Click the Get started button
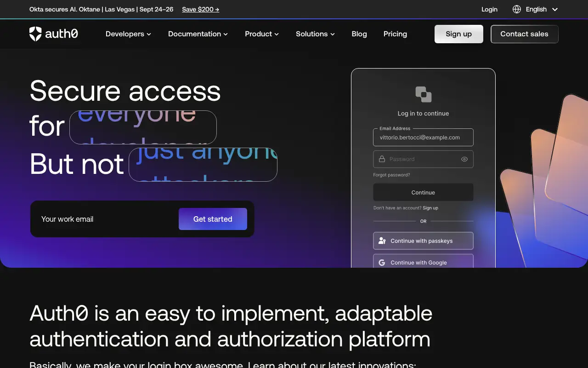588x368 pixels. click(x=213, y=219)
